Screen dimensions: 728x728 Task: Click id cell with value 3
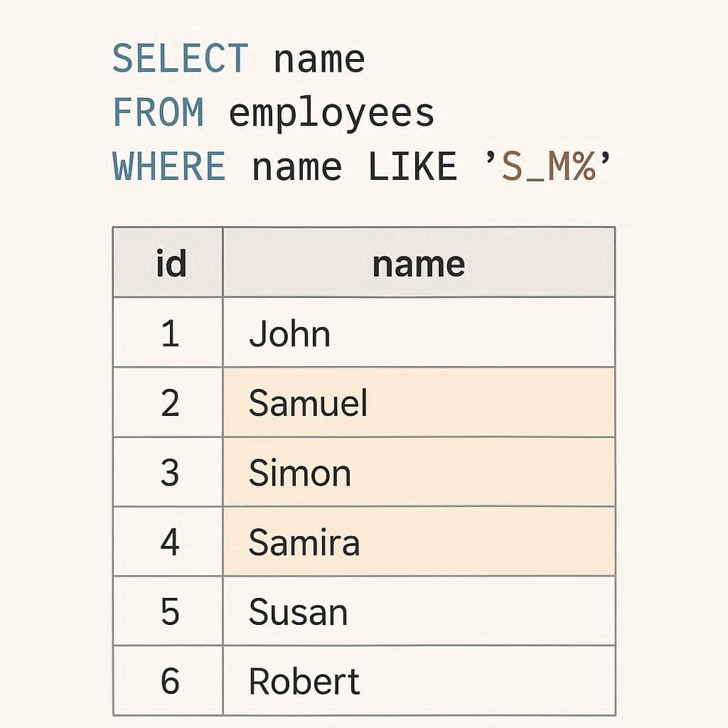tap(168, 472)
